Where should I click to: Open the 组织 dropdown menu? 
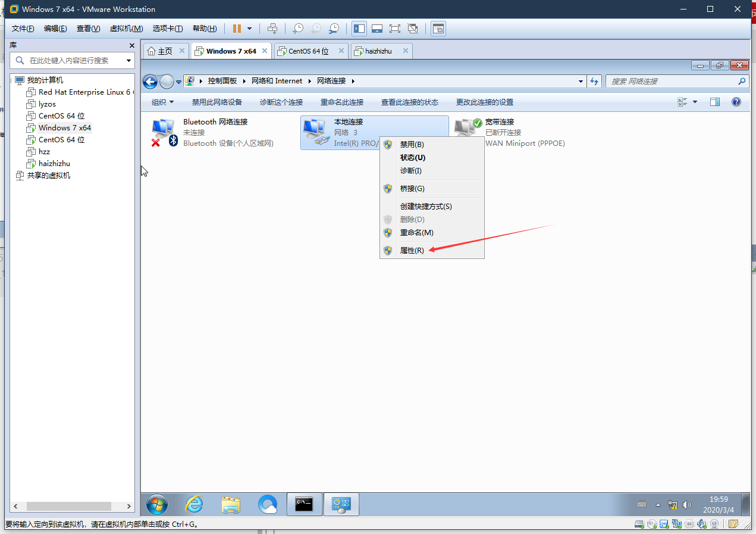coord(162,102)
